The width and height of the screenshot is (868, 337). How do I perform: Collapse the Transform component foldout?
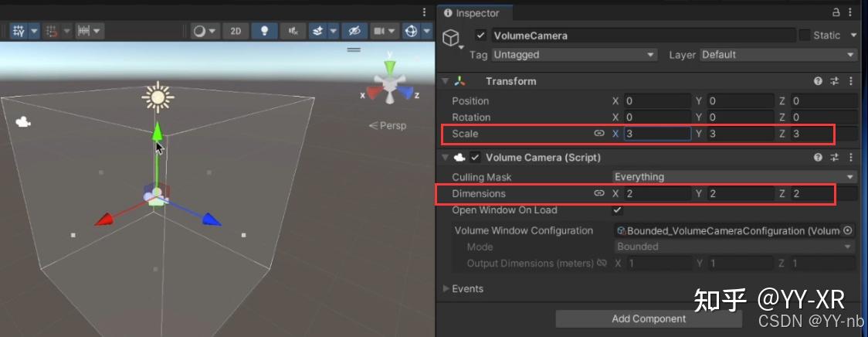(445, 81)
